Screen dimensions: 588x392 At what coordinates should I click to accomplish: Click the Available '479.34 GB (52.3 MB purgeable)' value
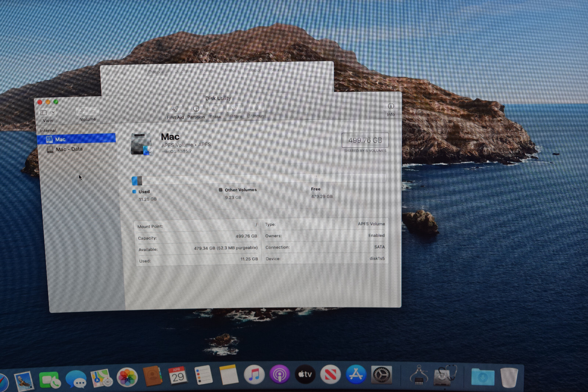[x=226, y=248]
